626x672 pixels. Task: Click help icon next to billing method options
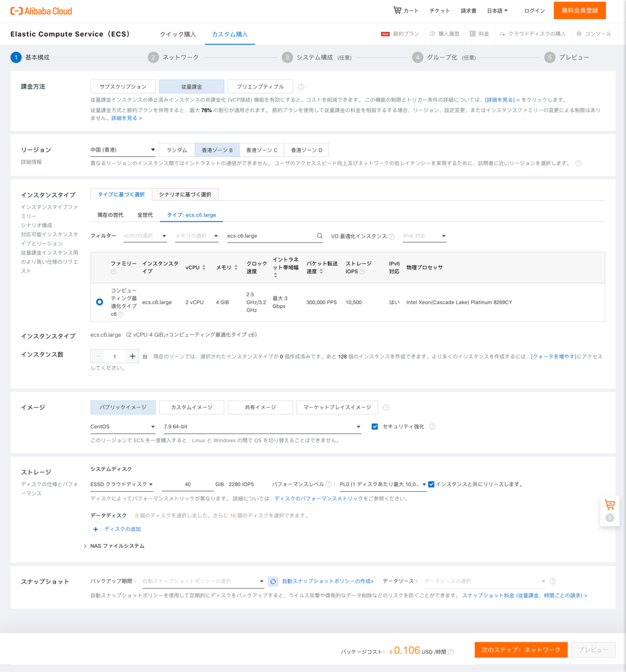click(x=301, y=87)
